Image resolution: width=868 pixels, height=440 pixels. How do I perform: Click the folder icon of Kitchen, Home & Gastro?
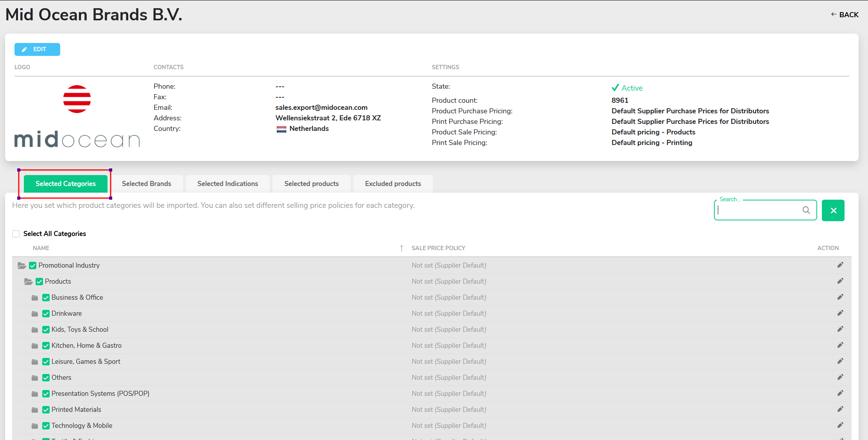[35, 346]
